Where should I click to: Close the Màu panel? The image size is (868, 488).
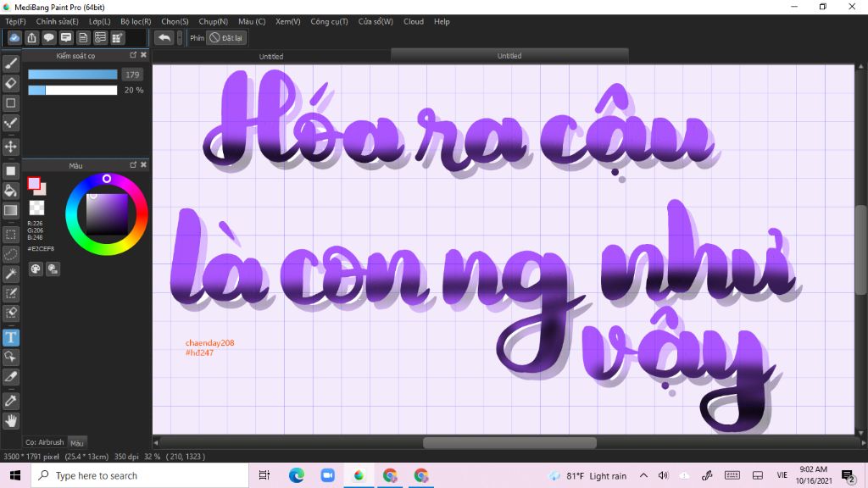click(x=143, y=165)
